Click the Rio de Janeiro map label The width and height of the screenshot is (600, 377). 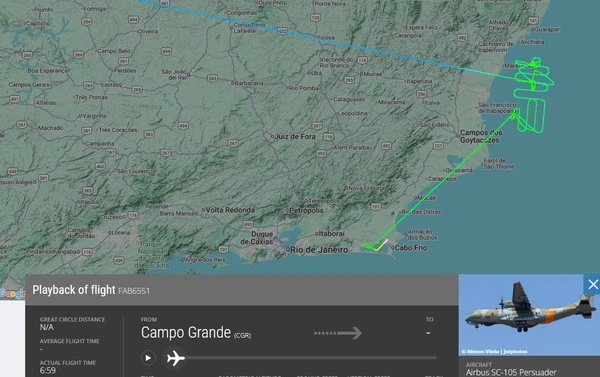click(319, 250)
